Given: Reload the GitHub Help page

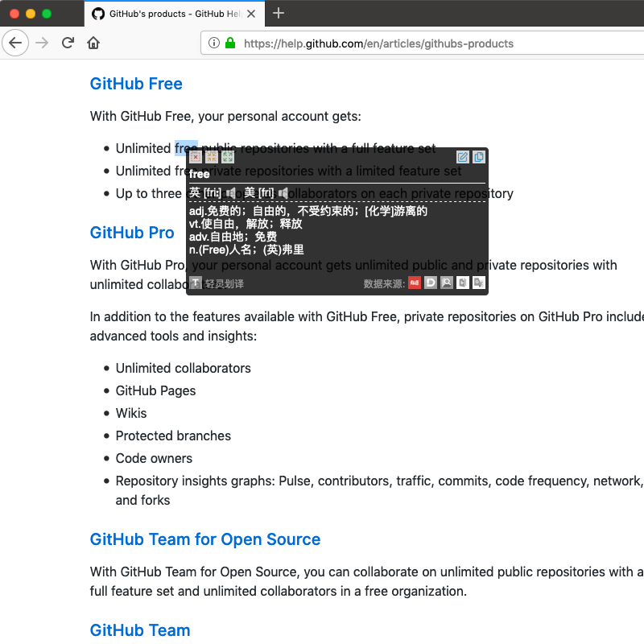Looking at the screenshot, I should [x=68, y=43].
